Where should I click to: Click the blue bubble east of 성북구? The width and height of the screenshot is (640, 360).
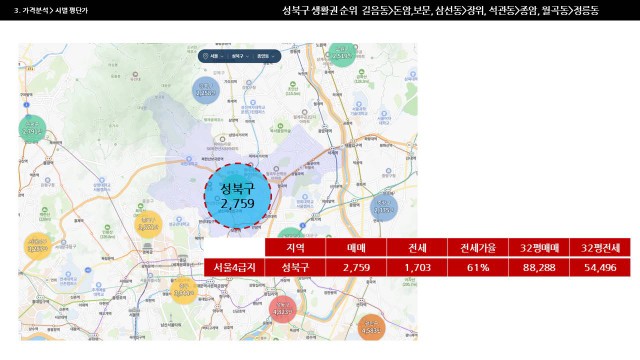pyautogui.click(x=384, y=207)
